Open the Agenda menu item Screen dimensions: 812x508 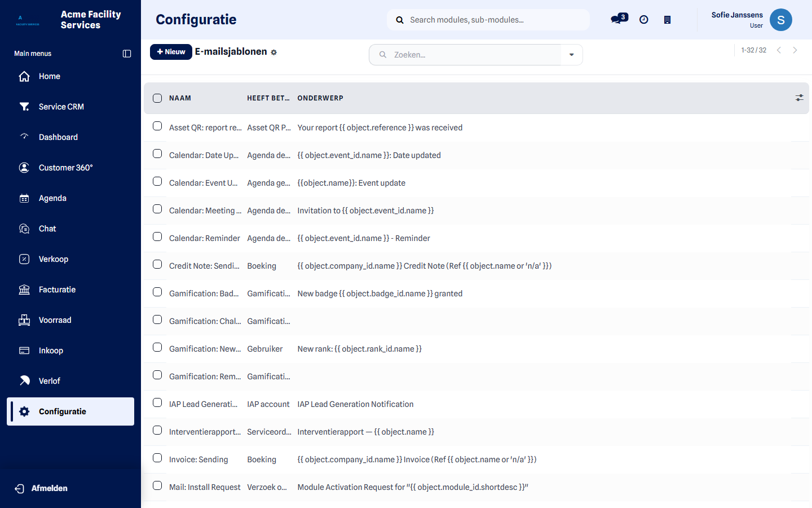click(x=70, y=198)
